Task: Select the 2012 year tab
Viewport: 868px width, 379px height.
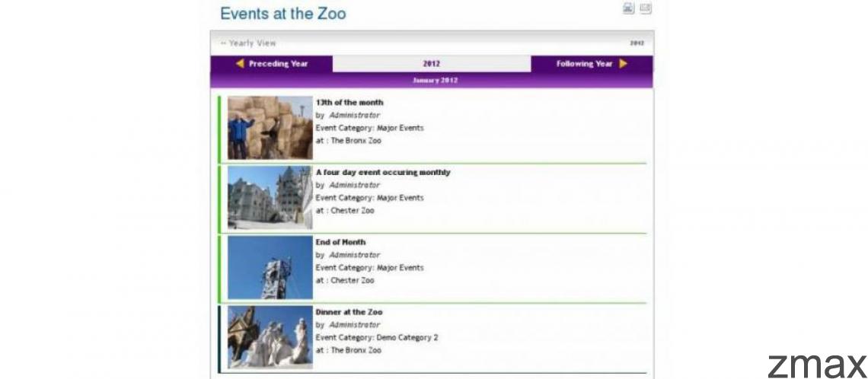Action: point(432,64)
